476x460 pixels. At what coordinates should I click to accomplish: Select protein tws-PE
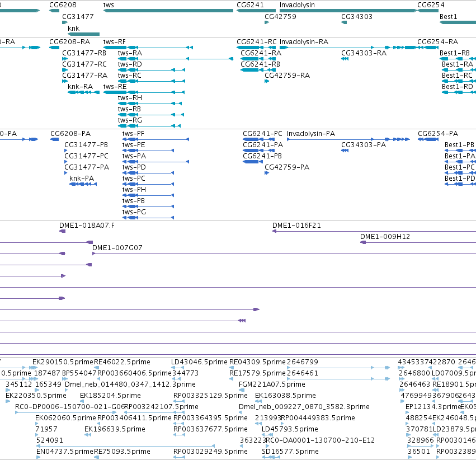click(148, 151)
